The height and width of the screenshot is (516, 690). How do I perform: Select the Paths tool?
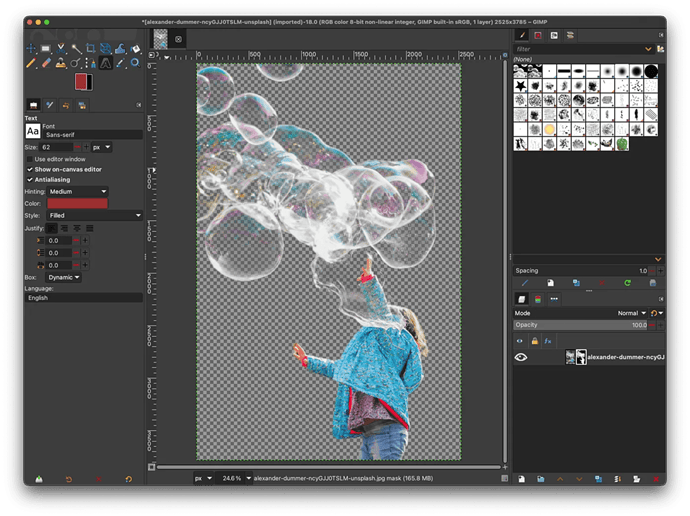(91, 63)
